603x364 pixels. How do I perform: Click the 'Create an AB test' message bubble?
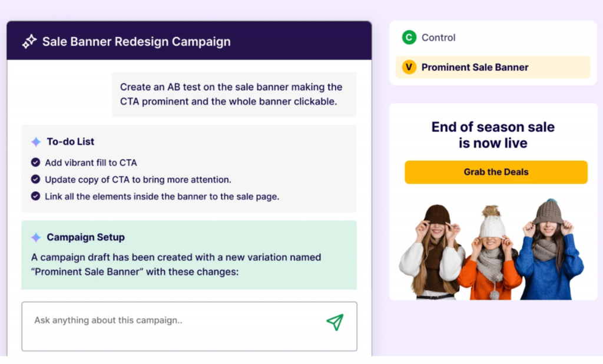click(x=234, y=94)
